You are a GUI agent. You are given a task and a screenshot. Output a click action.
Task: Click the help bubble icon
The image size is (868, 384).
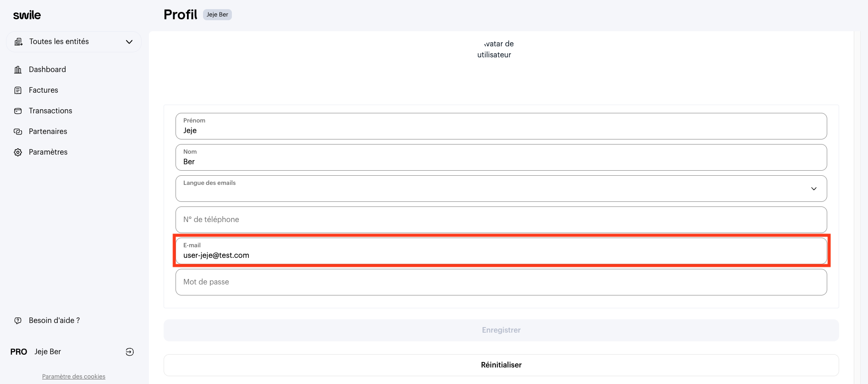tap(18, 321)
